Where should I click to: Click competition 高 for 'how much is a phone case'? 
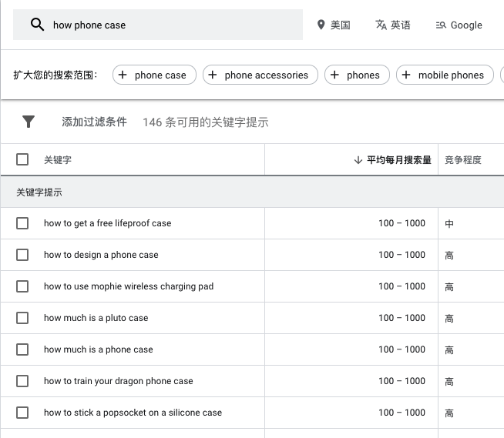pyautogui.click(x=449, y=349)
